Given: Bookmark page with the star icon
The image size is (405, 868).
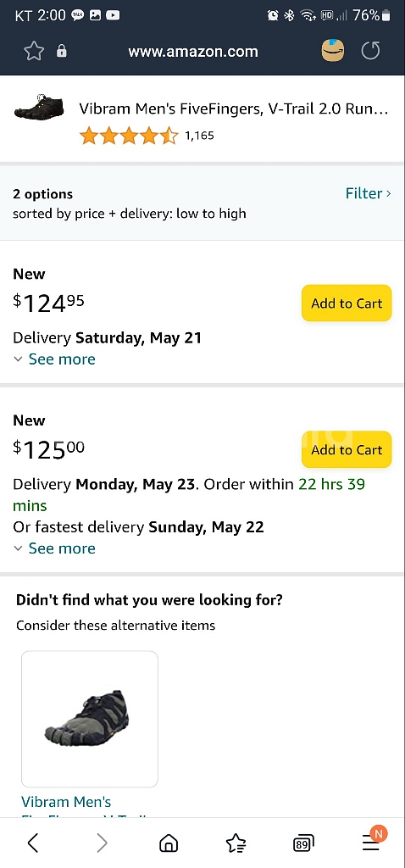Looking at the screenshot, I should [34, 52].
